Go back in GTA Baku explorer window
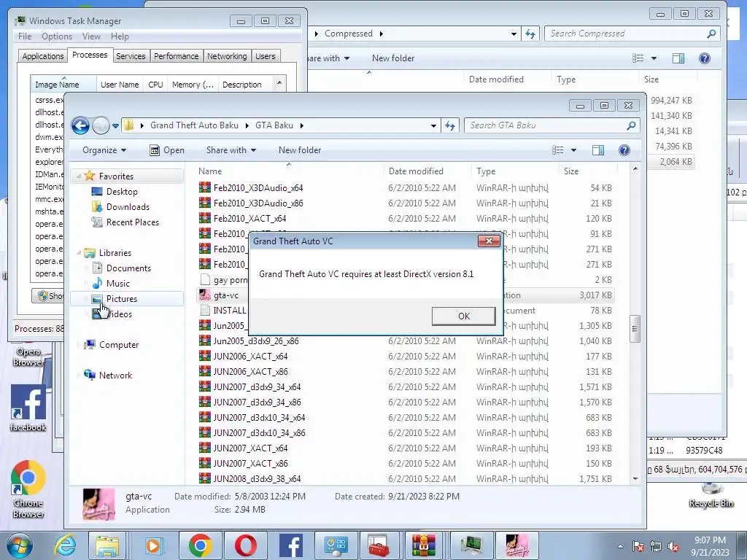This screenshot has width=747, height=560. coord(80,125)
